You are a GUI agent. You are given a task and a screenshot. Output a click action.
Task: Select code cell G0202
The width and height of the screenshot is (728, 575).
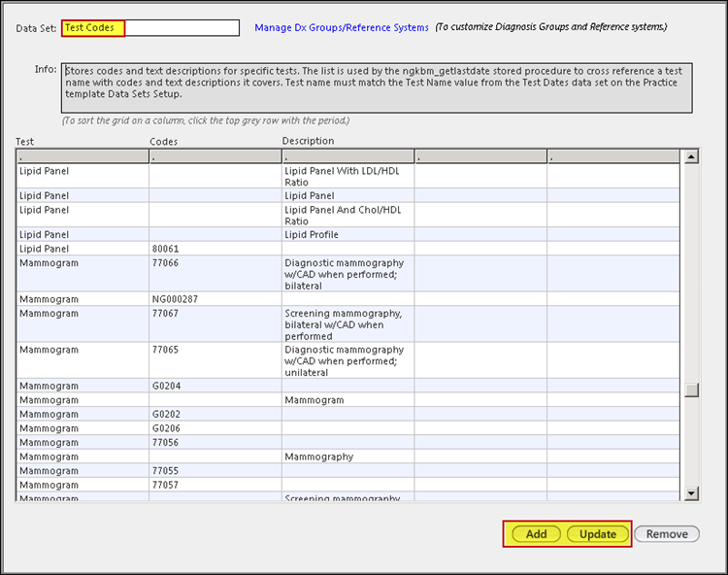pos(215,415)
